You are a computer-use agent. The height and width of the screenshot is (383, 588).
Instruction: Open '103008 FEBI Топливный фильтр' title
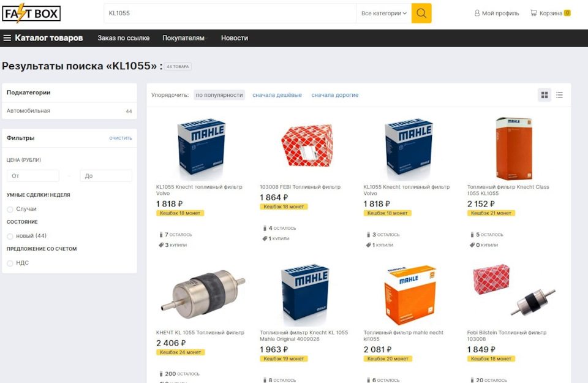[300, 187]
